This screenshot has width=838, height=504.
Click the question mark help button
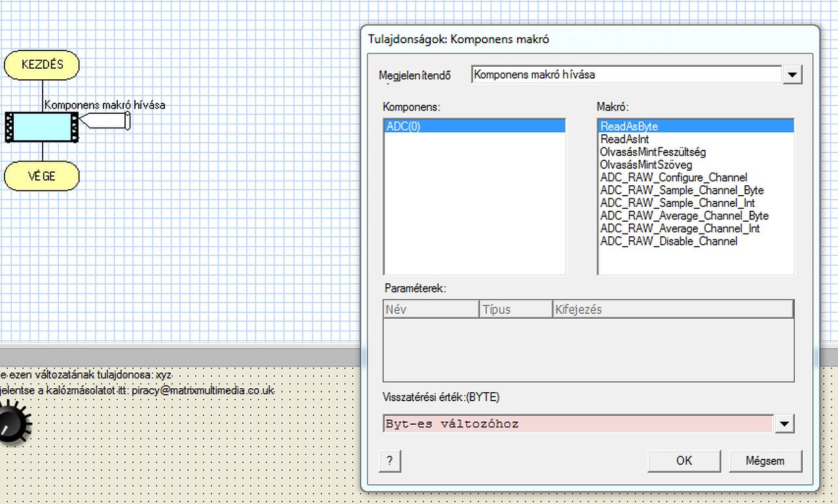tap(390, 461)
